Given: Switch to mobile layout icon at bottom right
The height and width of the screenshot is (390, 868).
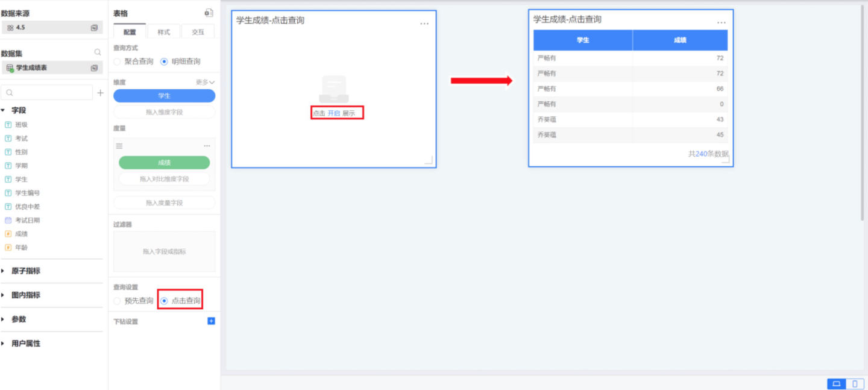Looking at the screenshot, I should pos(855,383).
